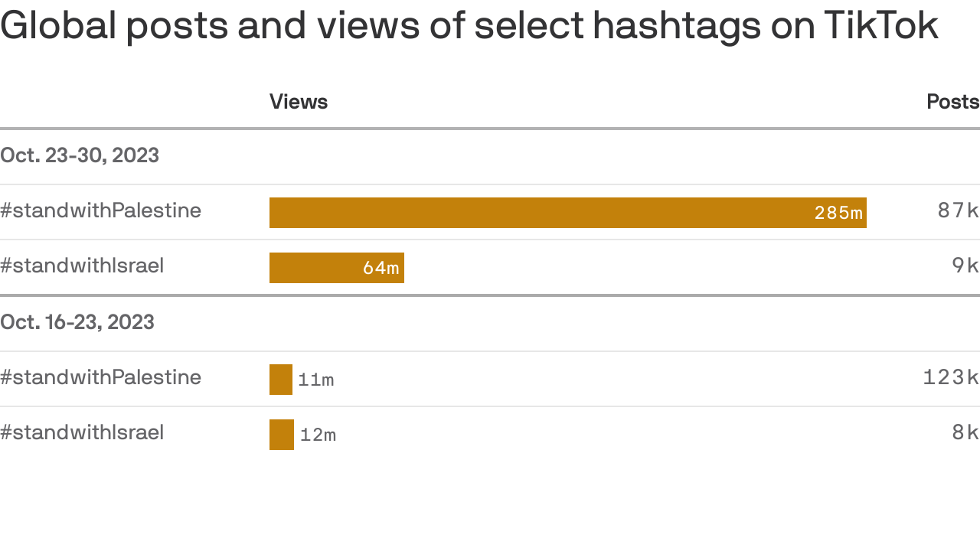Click #standwithPalestine label under Oct. 16-23

(x=100, y=377)
